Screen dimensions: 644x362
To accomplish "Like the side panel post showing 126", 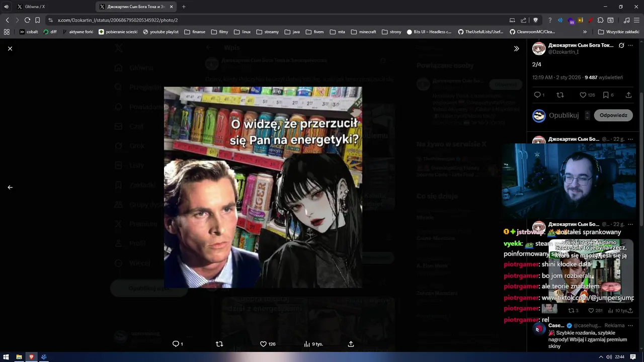I will (x=587, y=95).
